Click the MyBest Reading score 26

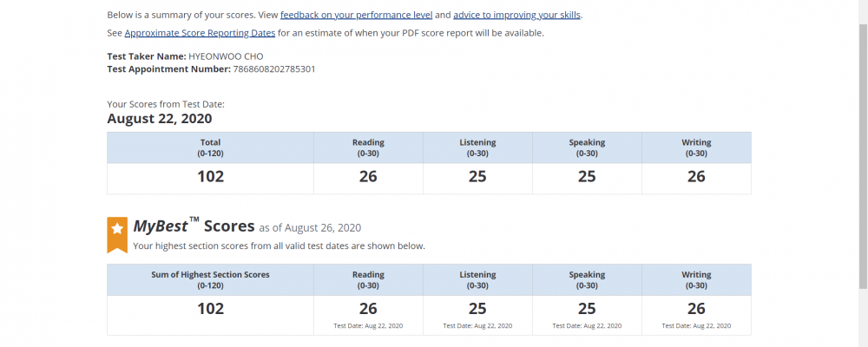pyautogui.click(x=368, y=309)
